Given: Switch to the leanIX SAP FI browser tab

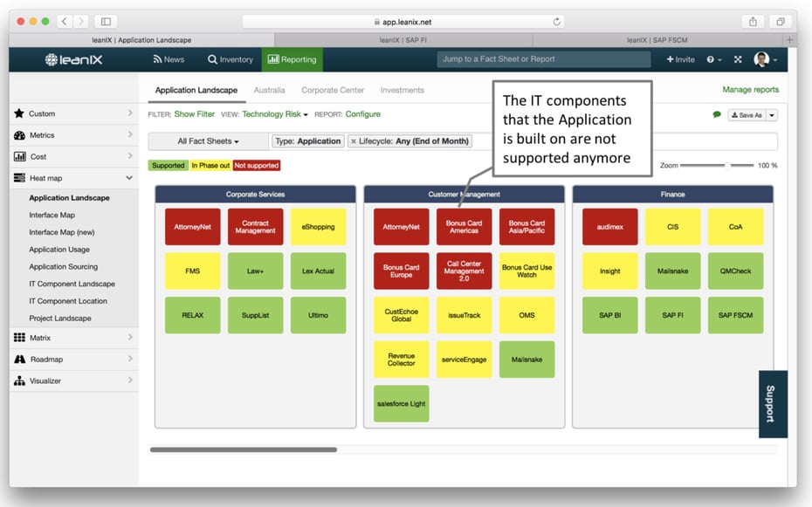Looking at the screenshot, I should coord(403,40).
